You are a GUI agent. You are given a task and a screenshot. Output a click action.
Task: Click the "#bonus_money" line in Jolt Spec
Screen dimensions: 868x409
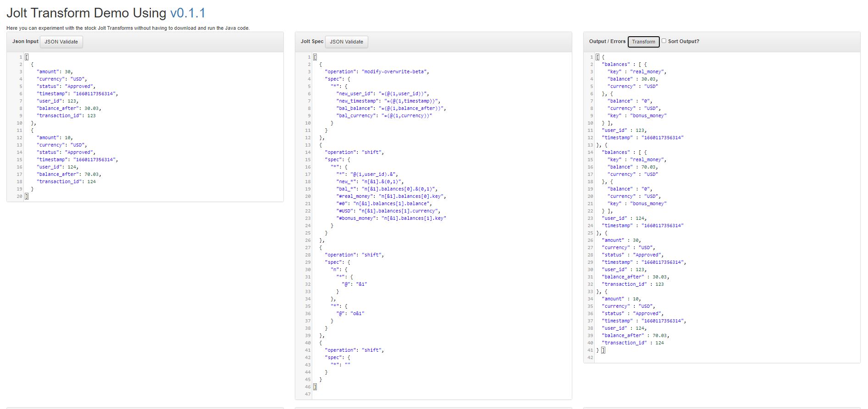(391, 218)
